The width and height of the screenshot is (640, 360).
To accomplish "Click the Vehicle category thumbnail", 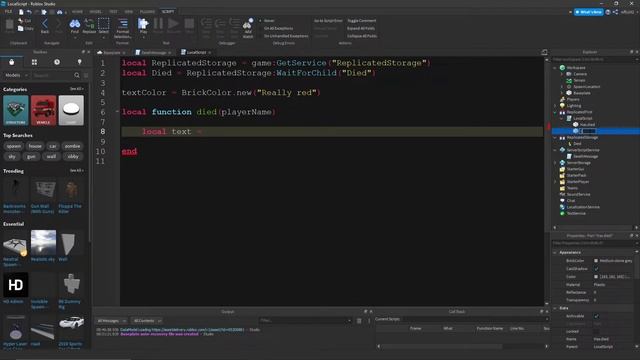I will [43, 110].
